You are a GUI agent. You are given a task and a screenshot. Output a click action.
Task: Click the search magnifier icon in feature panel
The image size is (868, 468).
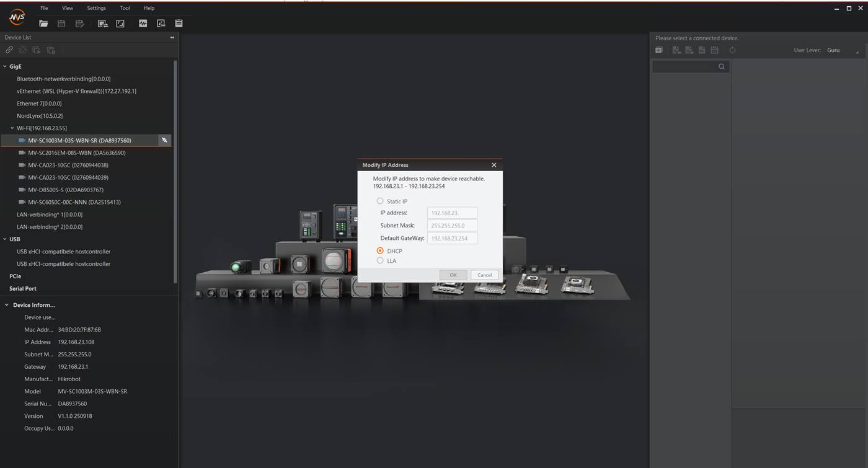pos(722,66)
